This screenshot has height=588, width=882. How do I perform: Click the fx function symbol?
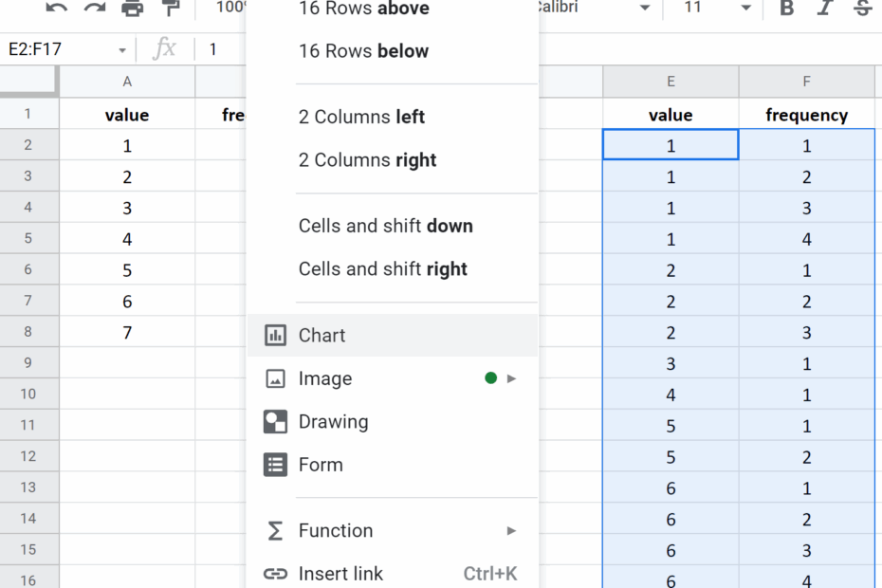(x=165, y=49)
